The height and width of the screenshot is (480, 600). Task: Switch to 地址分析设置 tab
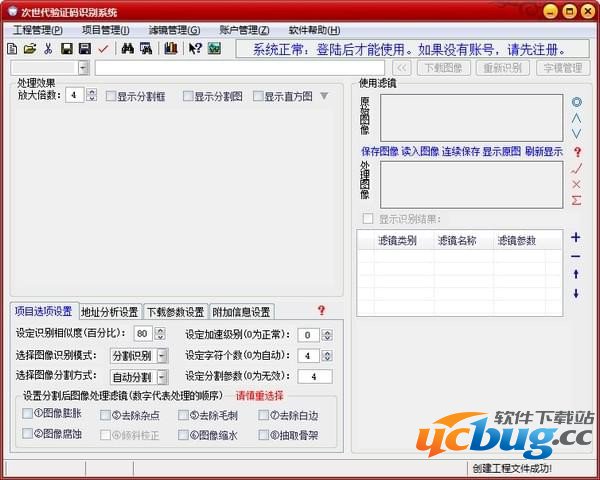tap(110, 312)
